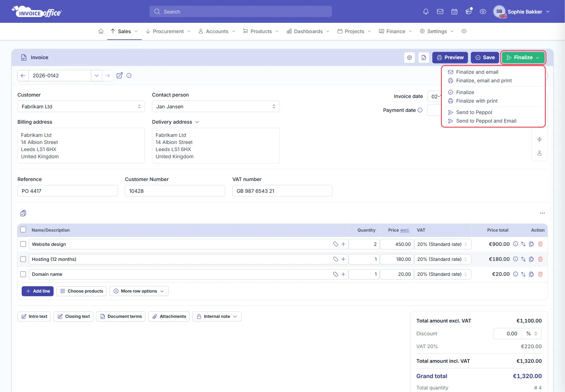Save the invoice
Viewport: 565px width, 392px height.
tap(485, 57)
